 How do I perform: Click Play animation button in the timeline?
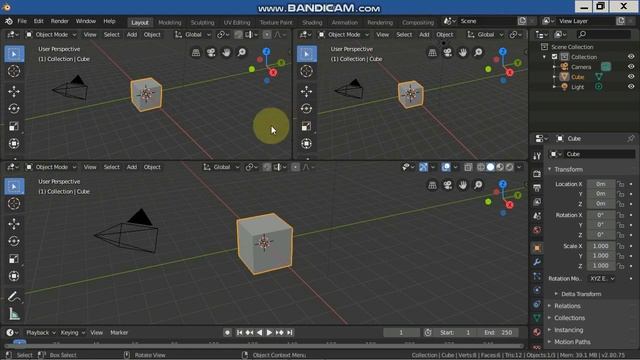[269, 333]
